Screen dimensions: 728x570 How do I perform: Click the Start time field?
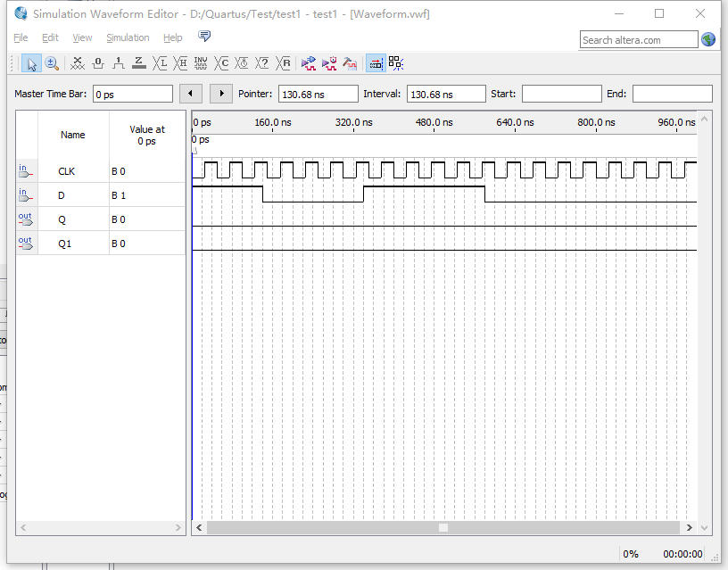[x=562, y=95]
